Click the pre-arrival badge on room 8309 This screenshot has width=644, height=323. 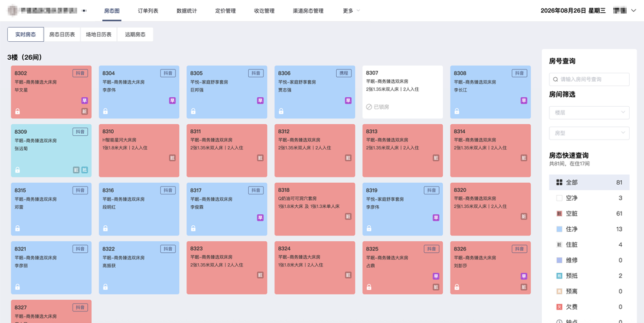coord(84,170)
